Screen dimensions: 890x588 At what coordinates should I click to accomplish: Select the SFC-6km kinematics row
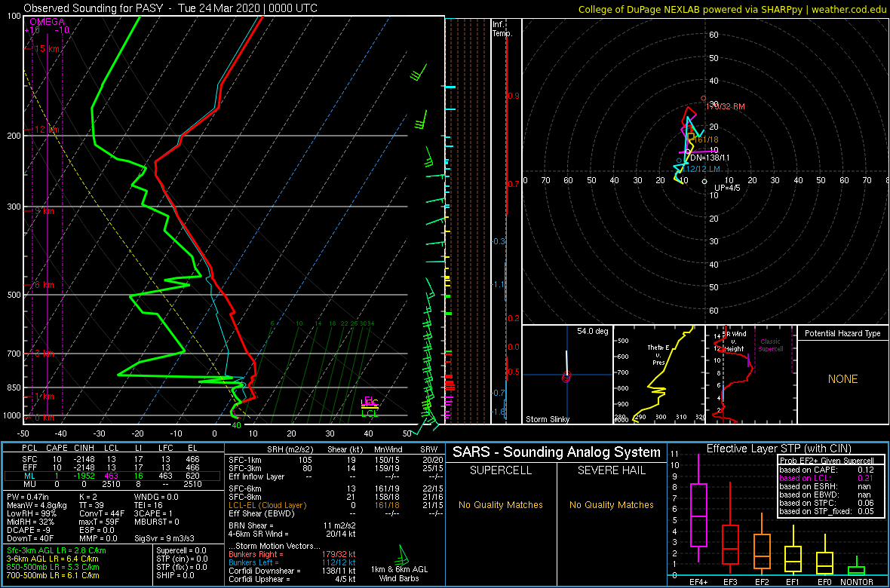pos(335,488)
